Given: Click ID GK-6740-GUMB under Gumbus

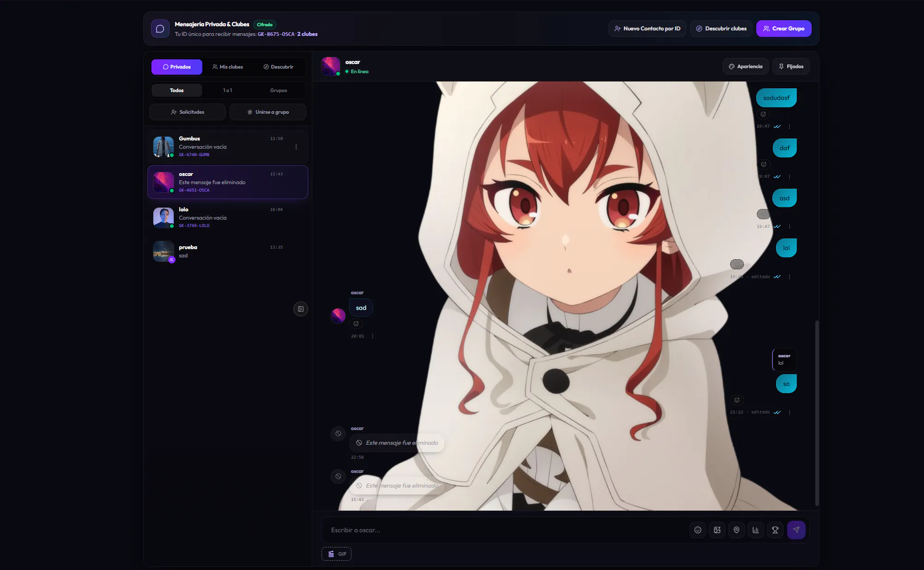Looking at the screenshot, I should [x=194, y=155].
